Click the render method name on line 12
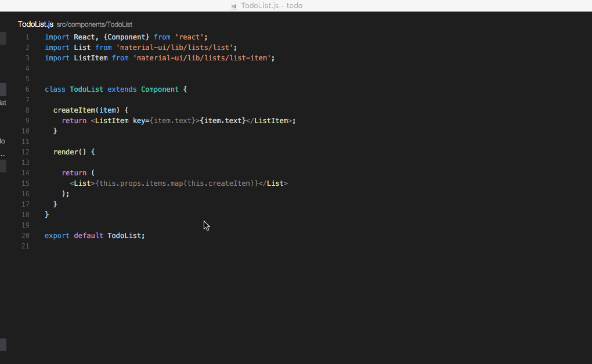 (65, 152)
